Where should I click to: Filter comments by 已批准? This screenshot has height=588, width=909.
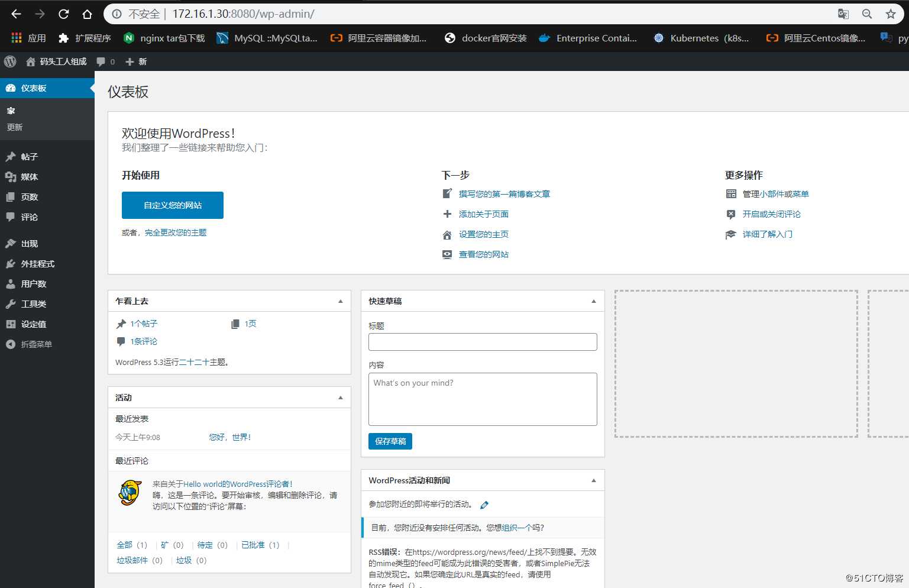253,545
